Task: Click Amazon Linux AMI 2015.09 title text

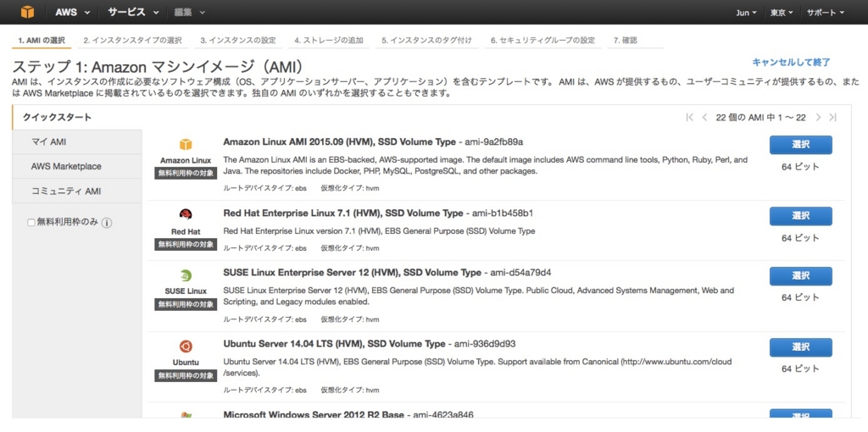Action: (x=339, y=141)
